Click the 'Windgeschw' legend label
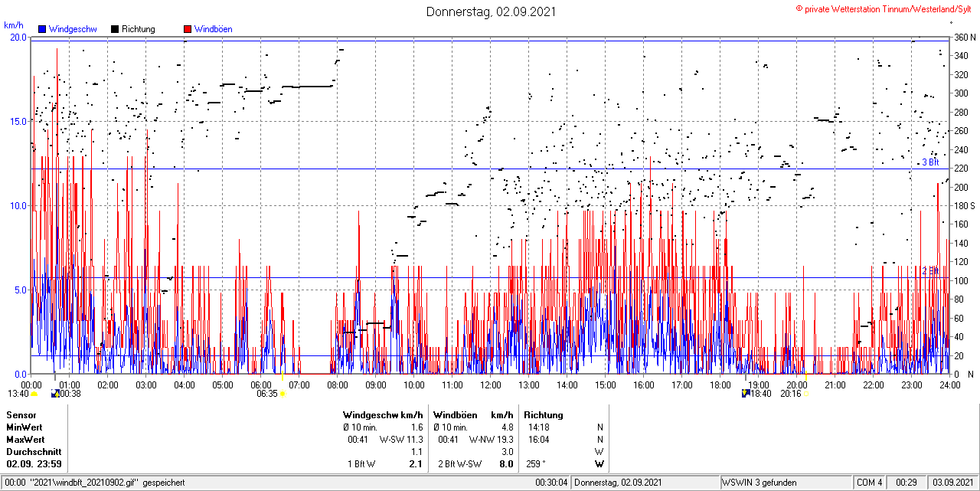Screen dimensions: 980x491 click(73, 29)
